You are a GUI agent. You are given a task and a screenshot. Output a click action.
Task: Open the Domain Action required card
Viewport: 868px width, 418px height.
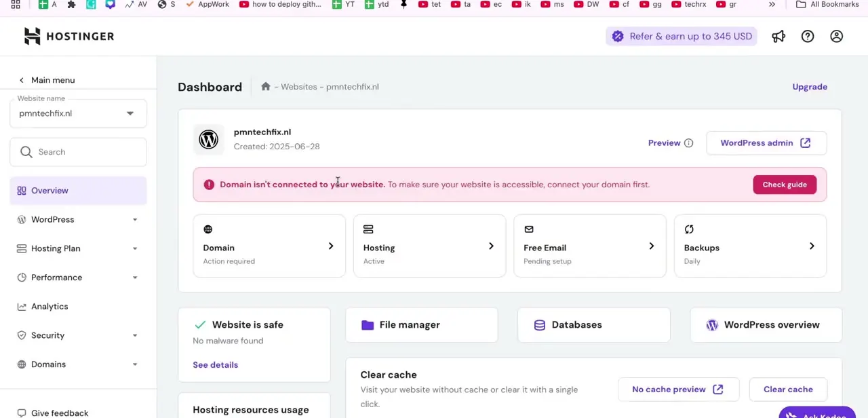[269, 246]
